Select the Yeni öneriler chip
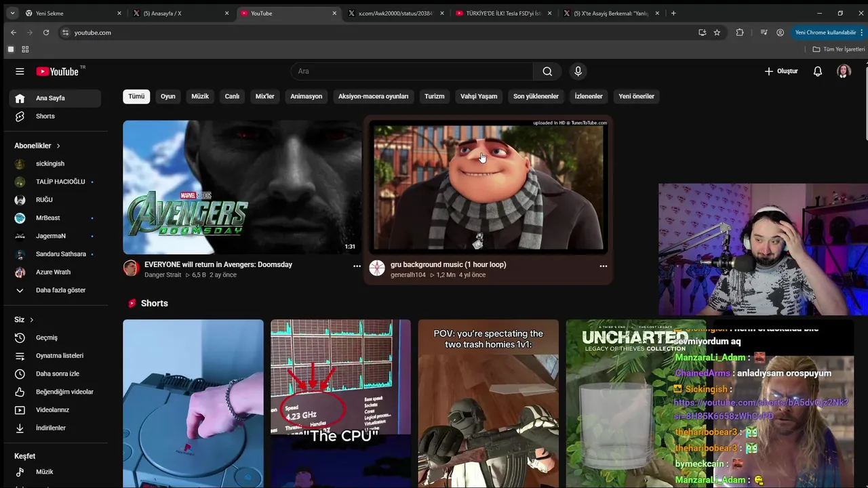Viewport: 868px width, 488px height. point(636,96)
